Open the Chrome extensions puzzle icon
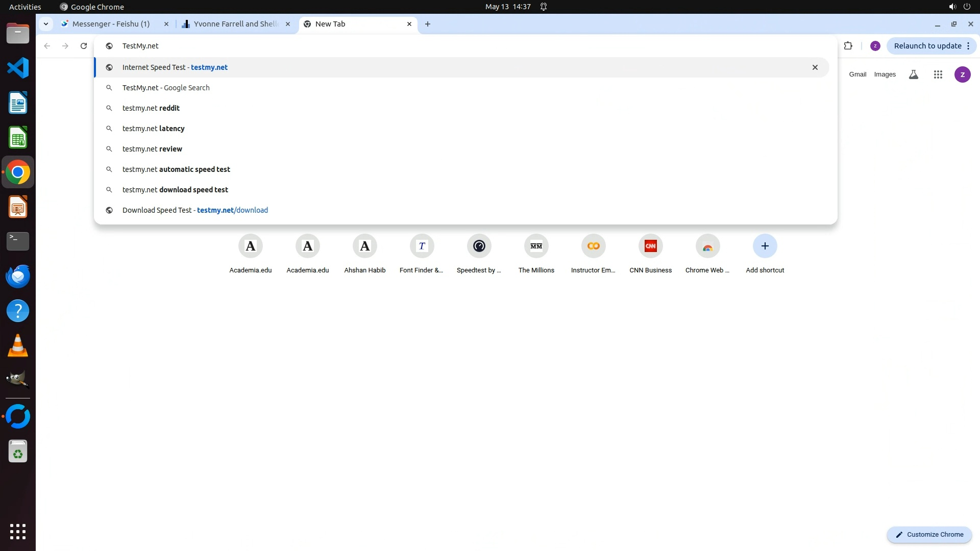Viewport: 980px width, 551px height. [x=848, y=46]
